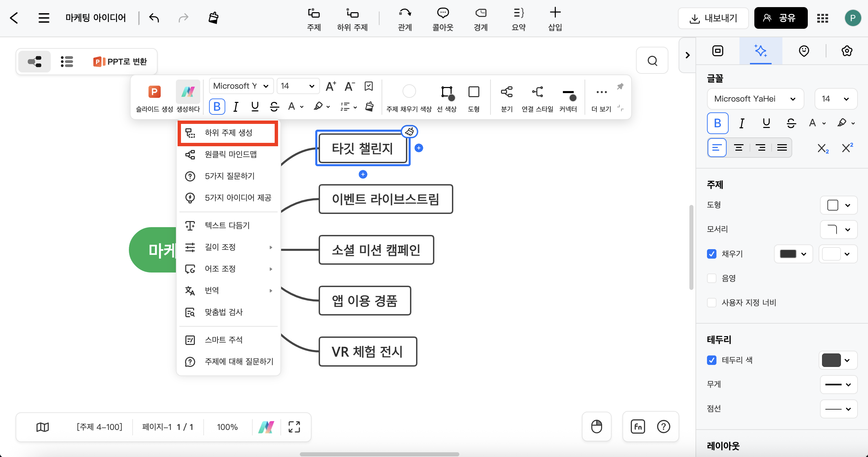
Task: Open the canvas search magnifier icon
Action: 652,61
